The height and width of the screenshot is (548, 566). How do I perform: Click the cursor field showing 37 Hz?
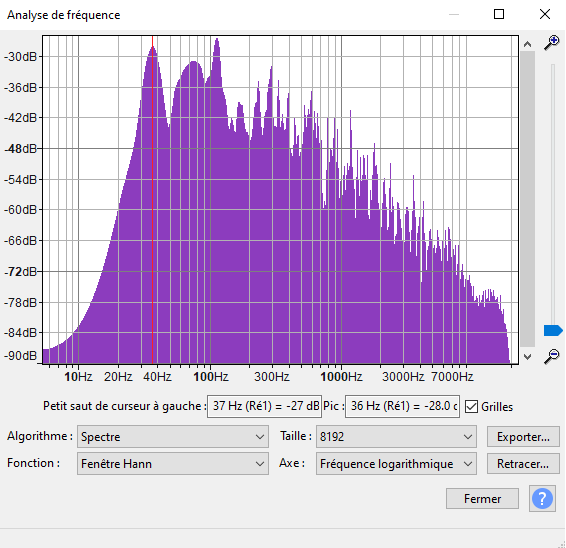point(264,406)
